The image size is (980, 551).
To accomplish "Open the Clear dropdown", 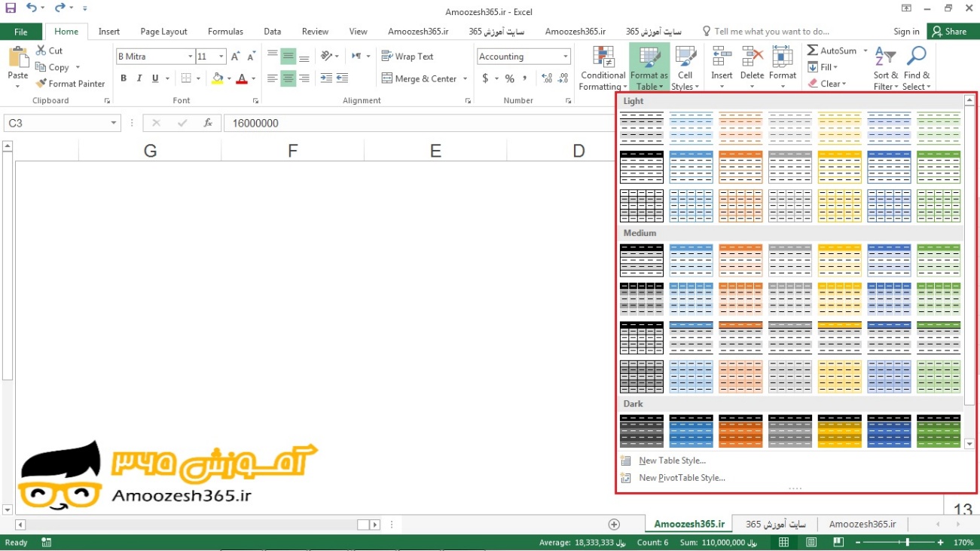I will pos(827,84).
